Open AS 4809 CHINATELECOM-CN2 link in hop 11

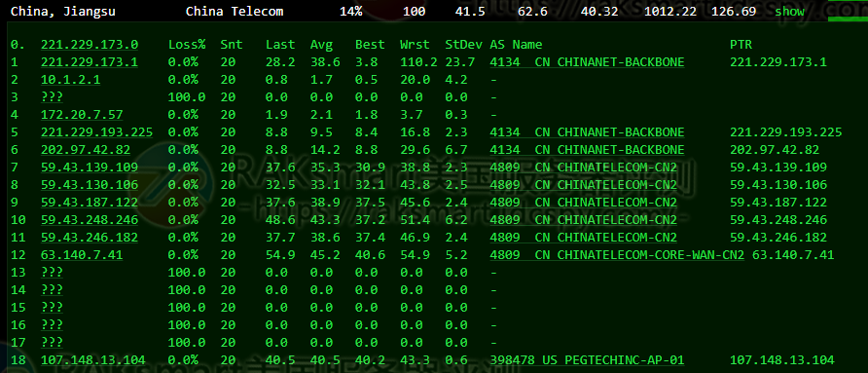click(x=584, y=238)
